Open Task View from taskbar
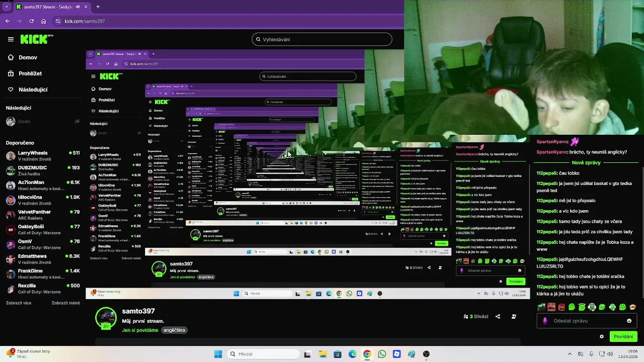Viewport: 644px width, 362px height. tap(307, 354)
